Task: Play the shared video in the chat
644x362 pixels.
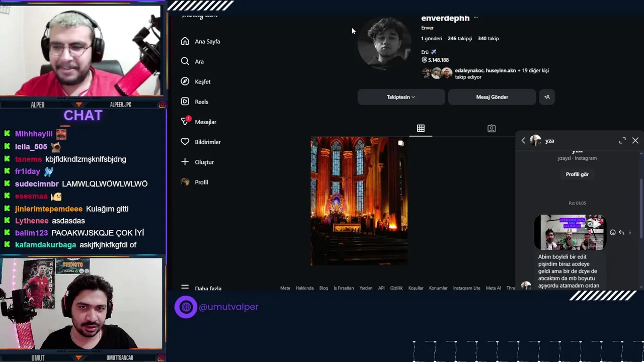Action: (570, 232)
